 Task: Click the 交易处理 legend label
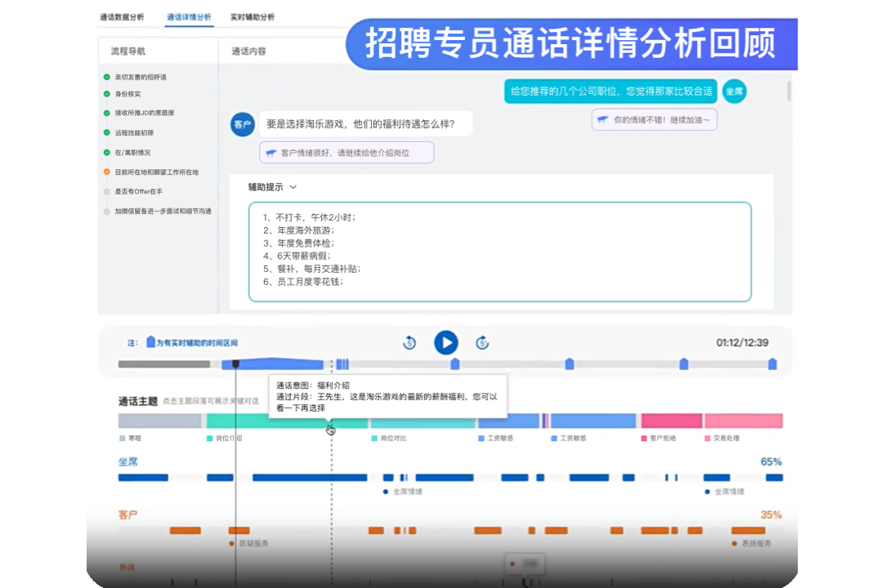[726, 439]
